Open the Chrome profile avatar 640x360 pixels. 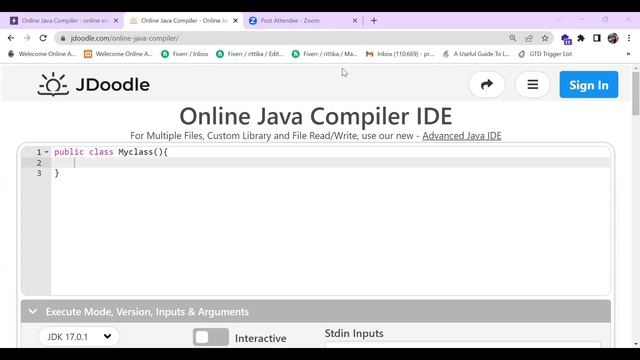click(613, 38)
